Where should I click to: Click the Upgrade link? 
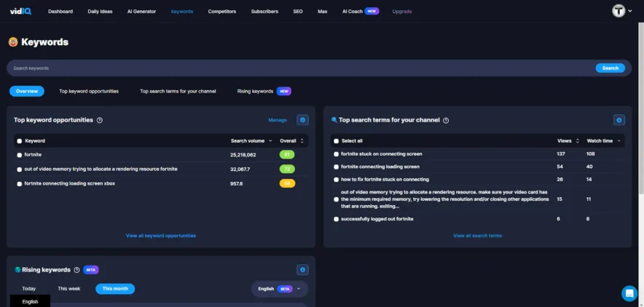402,12
